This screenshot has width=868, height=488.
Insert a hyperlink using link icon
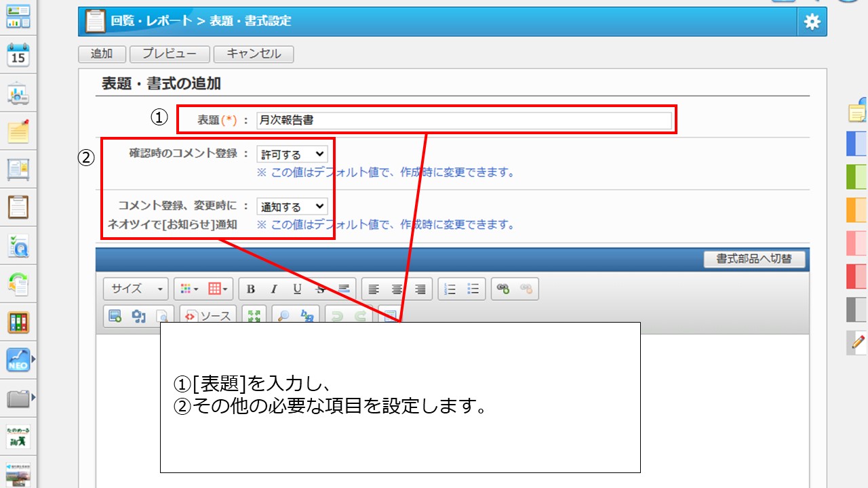[502, 289]
